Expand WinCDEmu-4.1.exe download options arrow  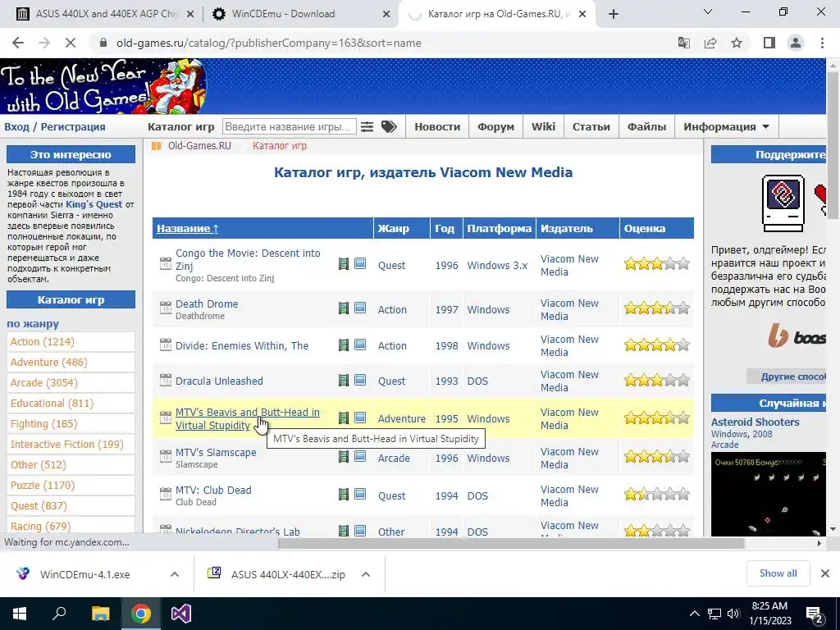click(175, 574)
